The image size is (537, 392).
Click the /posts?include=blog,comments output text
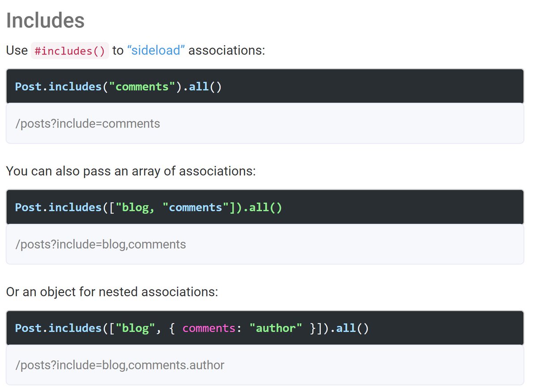(x=101, y=244)
